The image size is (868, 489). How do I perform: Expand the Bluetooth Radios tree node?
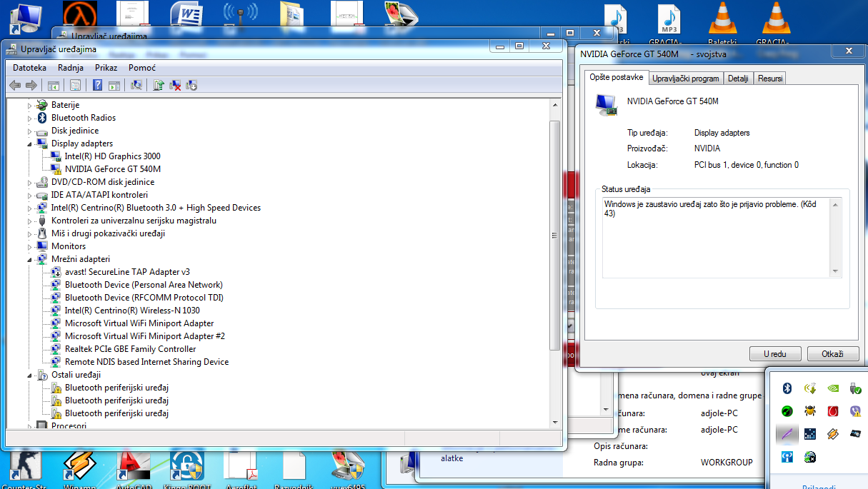click(x=30, y=118)
